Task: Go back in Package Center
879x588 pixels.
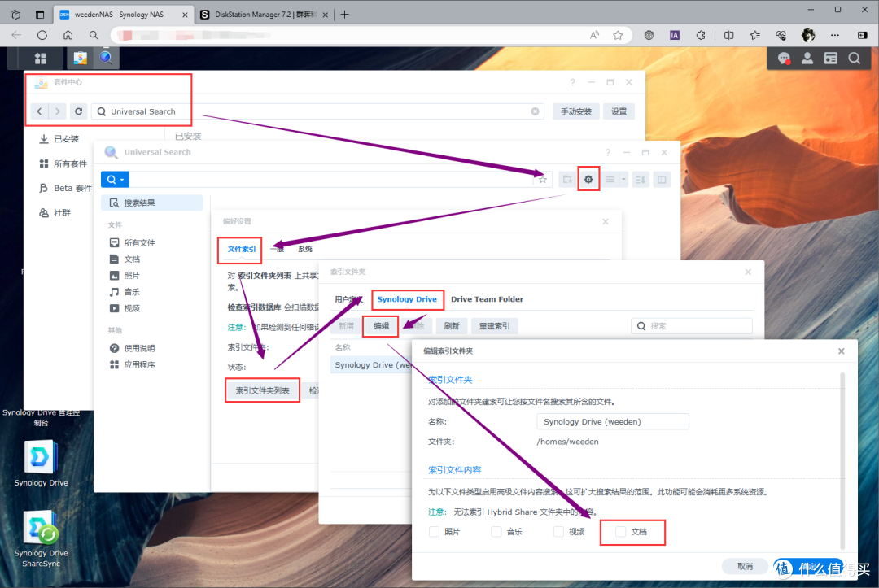Action: (39, 111)
